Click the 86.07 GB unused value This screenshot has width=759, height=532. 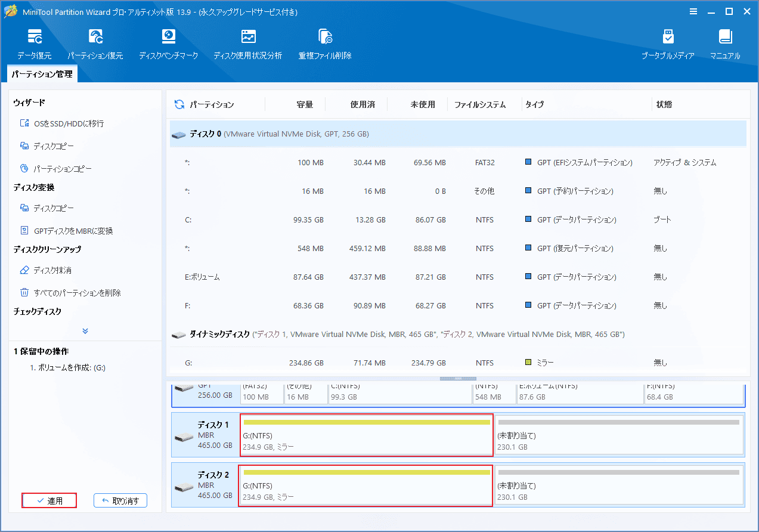click(427, 219)
